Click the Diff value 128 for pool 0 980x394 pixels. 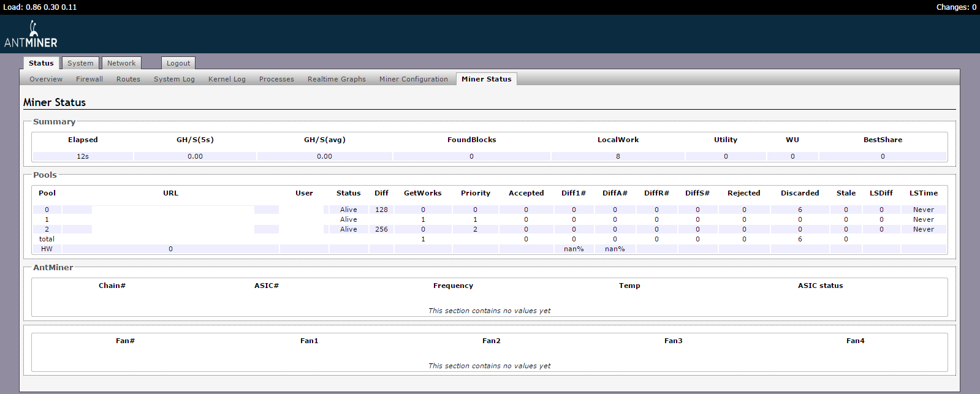pyautogui.click(x=381, y=210)
